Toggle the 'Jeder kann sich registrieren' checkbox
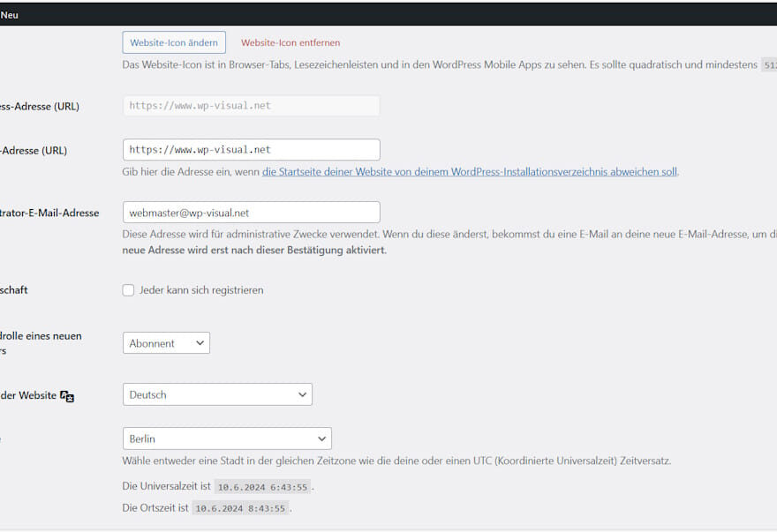The image size is (777, 532). pyautogui.click(x=128, y=290)
